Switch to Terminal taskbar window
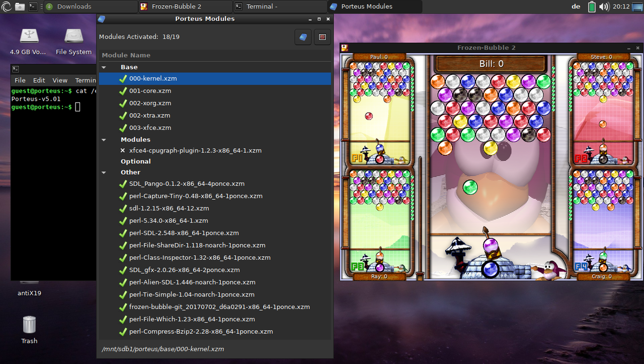This screenshot has width=644, height=364. click(280, 7)
